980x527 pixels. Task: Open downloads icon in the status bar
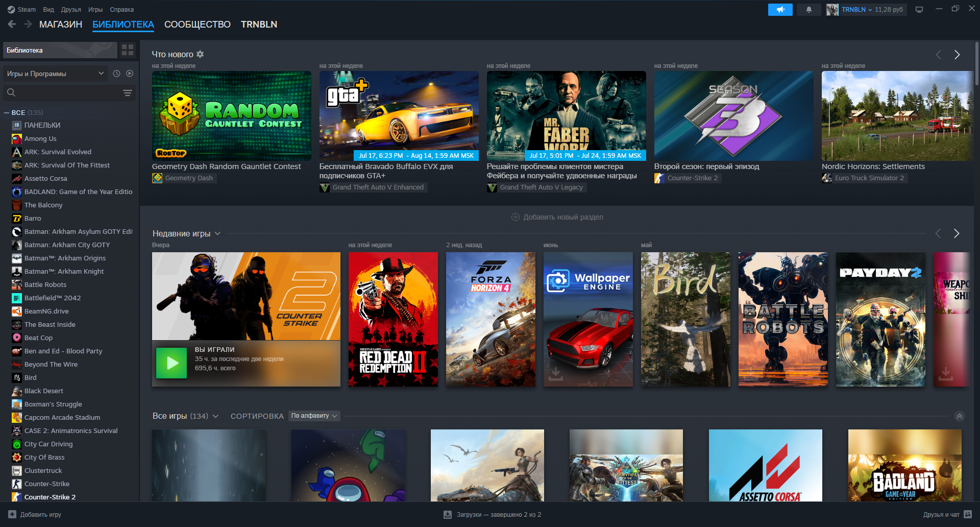[448, 514]
